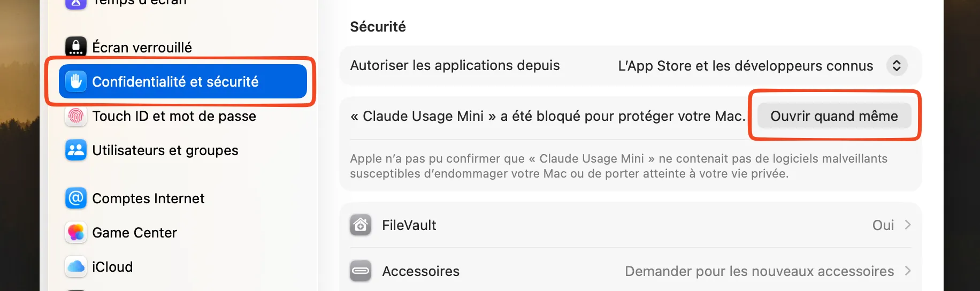Click the Touch ID fingerprint icon
The image size is (980, 291).
(76, 116)
